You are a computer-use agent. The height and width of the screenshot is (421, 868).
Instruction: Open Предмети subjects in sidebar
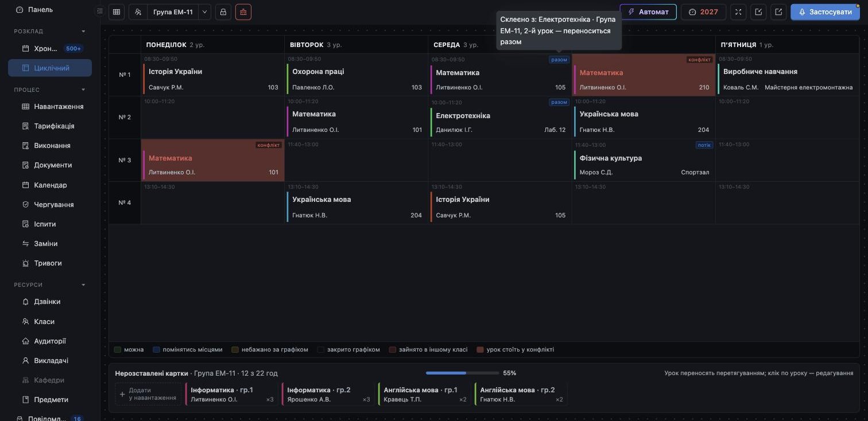(x=50, y=400)
